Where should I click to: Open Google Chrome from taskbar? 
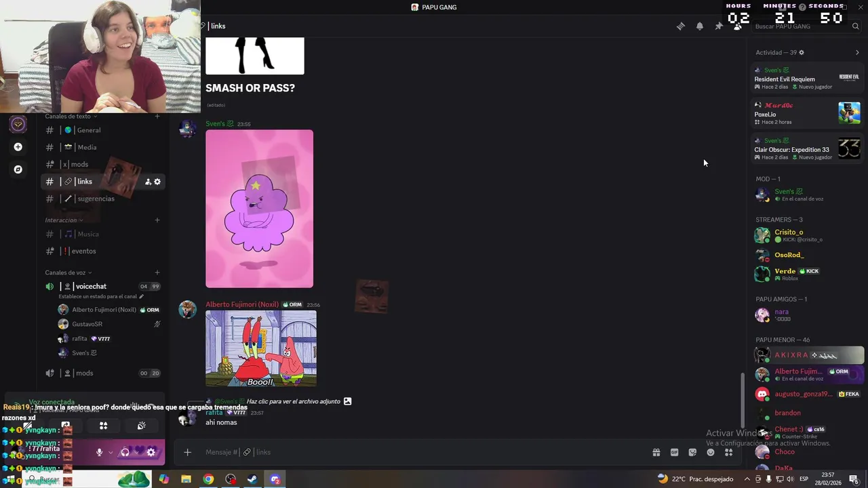(x=208, y=479)
